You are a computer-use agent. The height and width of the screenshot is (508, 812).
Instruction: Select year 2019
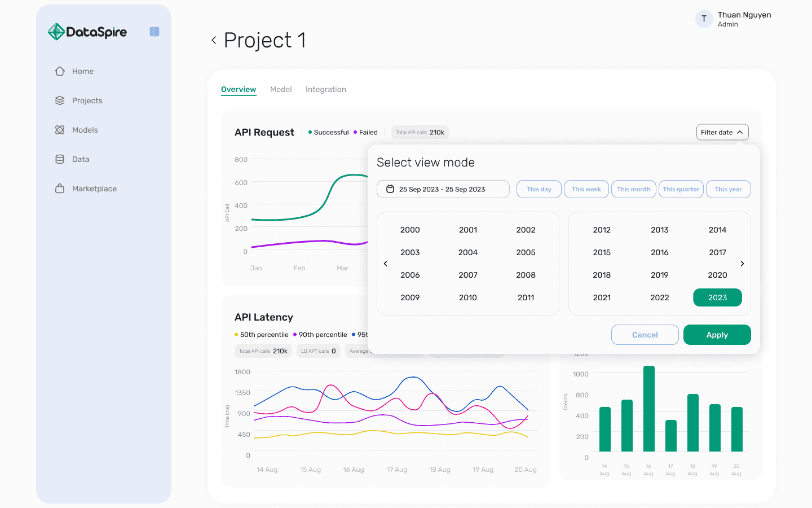pos(660,275)
